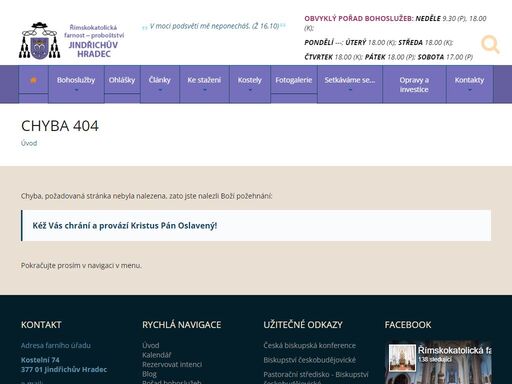512x384 pixels.
Task: Click the OBVYKLÝ POŘAD BOHOSLUŽEB heading text
Action: coord(359,19)
